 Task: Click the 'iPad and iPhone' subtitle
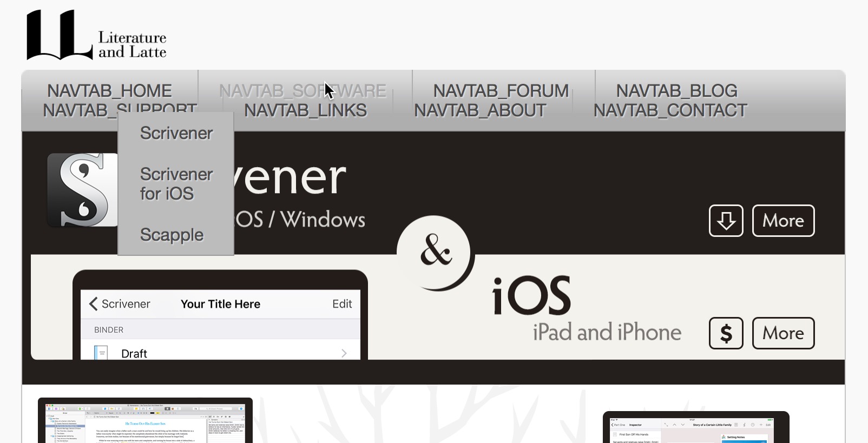click(x=607, y=332)
